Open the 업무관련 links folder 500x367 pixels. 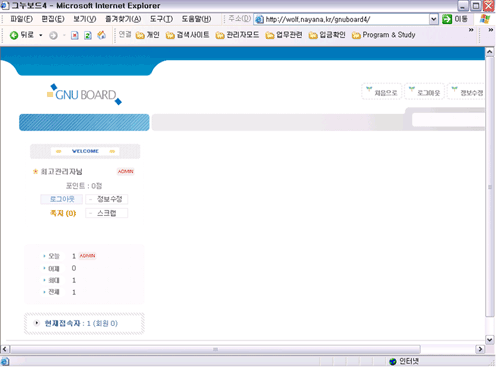point(284,35)
